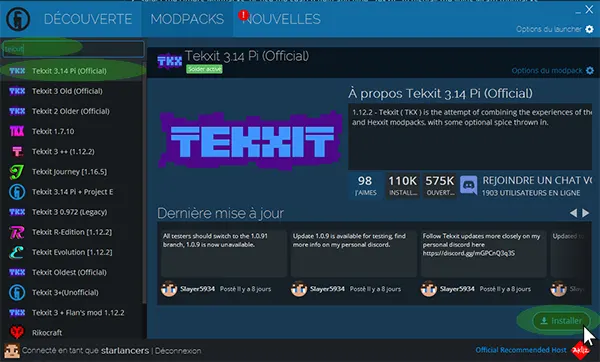Select Tekxit 3 ++ (1.12.2) modpack
600x362 pixels.
[72, 152]
